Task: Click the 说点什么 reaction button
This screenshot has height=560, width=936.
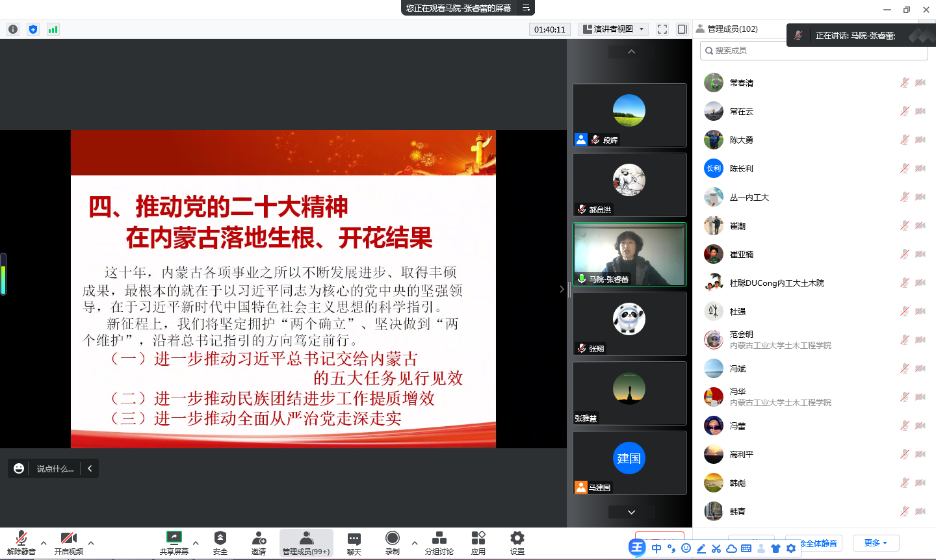Action: click(x=44, y=468)
